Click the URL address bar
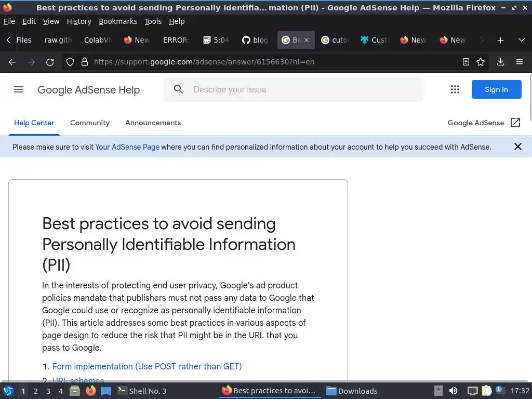 [x=275, y=62]
